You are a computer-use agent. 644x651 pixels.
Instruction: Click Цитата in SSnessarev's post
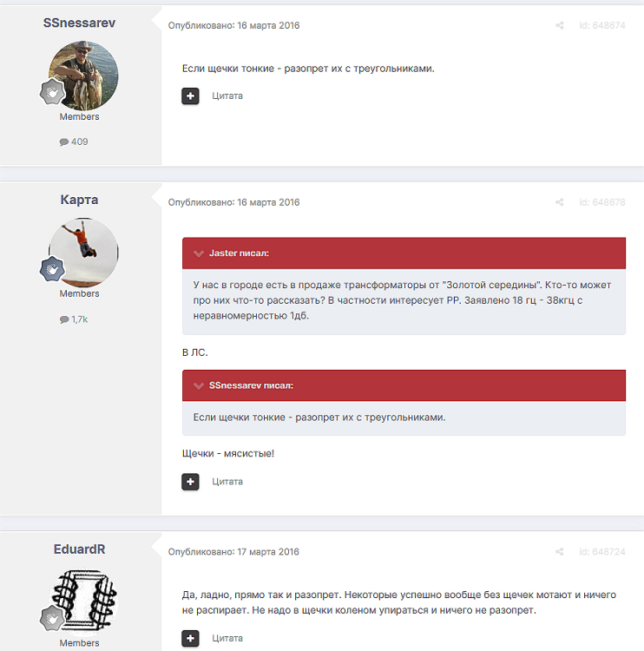click(x=227, y=95)
